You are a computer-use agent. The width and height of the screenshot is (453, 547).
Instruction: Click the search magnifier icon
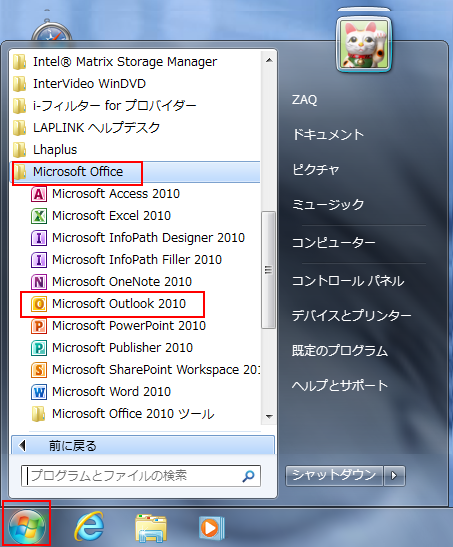[248, 476]
